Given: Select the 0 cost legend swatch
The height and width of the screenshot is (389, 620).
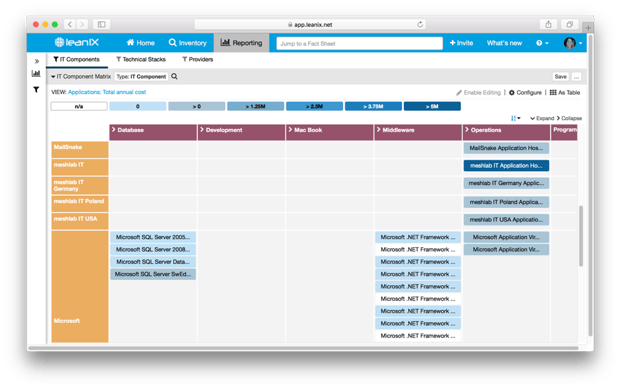Looking at the screenshot, I should (x=138, y=106).
